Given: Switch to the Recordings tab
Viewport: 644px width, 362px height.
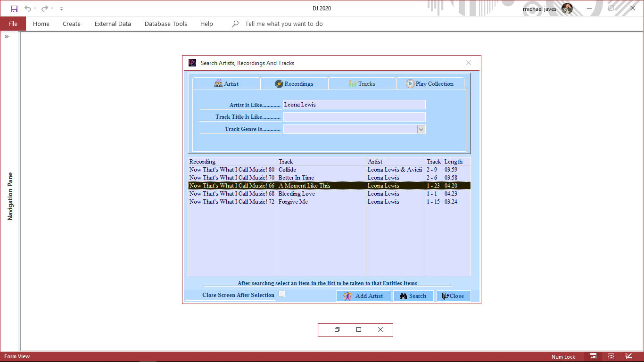Looking at the screenshot, I should click(x=294, y=84).
